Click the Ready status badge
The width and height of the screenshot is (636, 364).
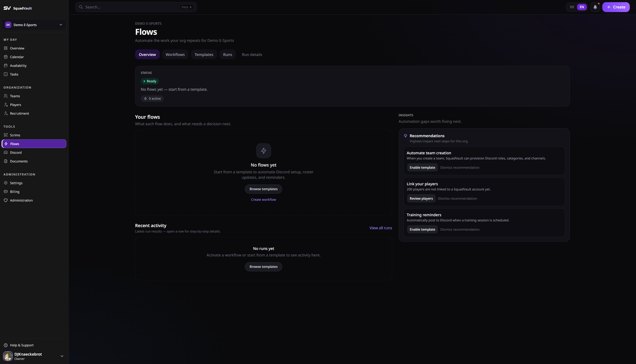[150, 81]
